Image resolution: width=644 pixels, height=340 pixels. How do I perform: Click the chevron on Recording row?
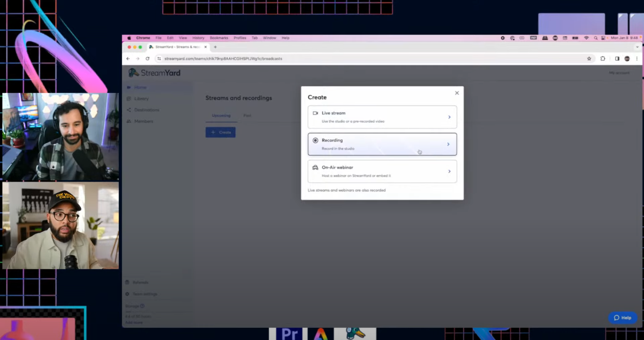tap(448, 144)
